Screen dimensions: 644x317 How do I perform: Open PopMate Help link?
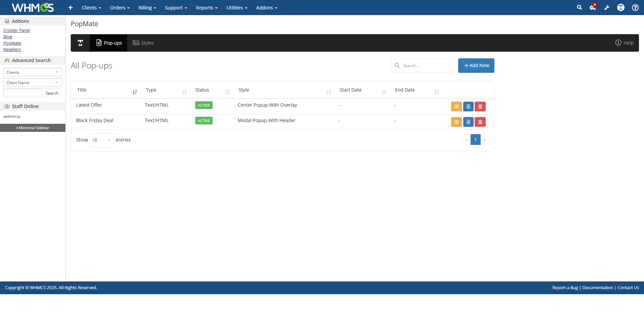click(x=624, y=43)
